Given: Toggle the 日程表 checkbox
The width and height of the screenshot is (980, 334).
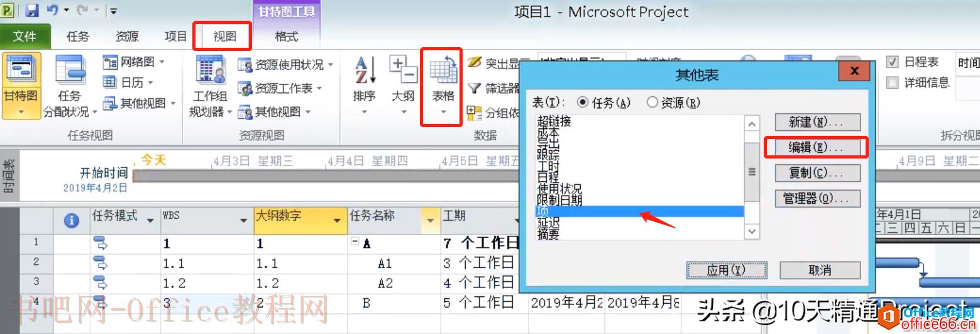Looking at the screenshot, I should click(892, 62).
